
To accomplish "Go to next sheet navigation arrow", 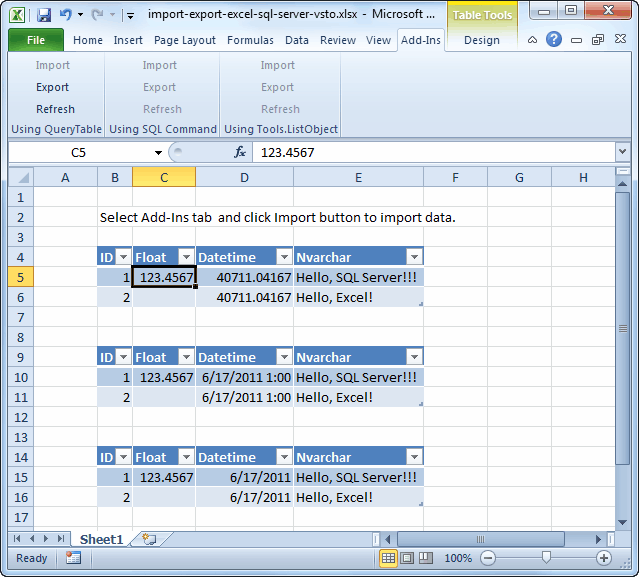I will (46, 539).
